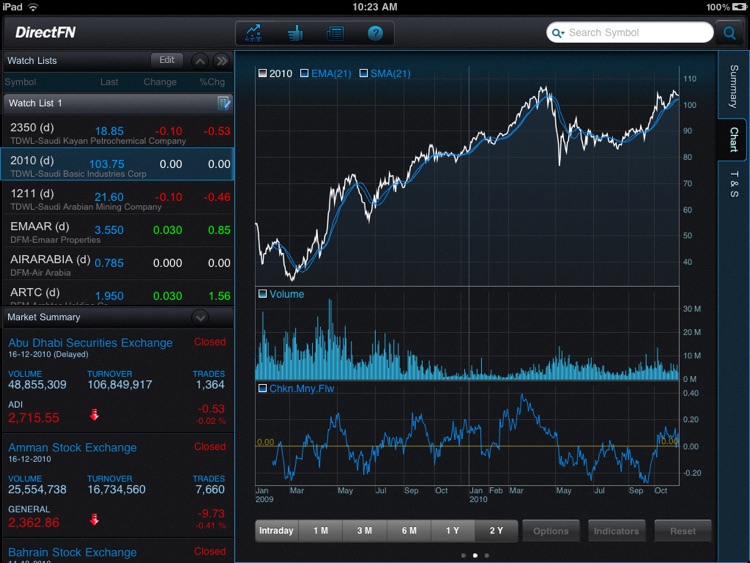Switch to the T & S side tab

(733, 184)
